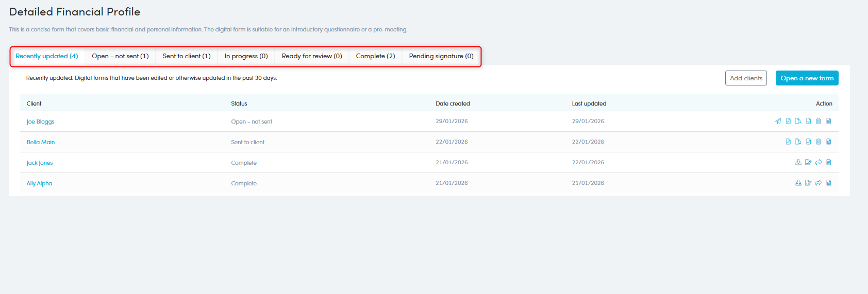Image resolution: width=868 pixels, height=294 pixels.
Task: Click the send (paper plane) icon for Joe Bloggs
Action: coord(778,121)
